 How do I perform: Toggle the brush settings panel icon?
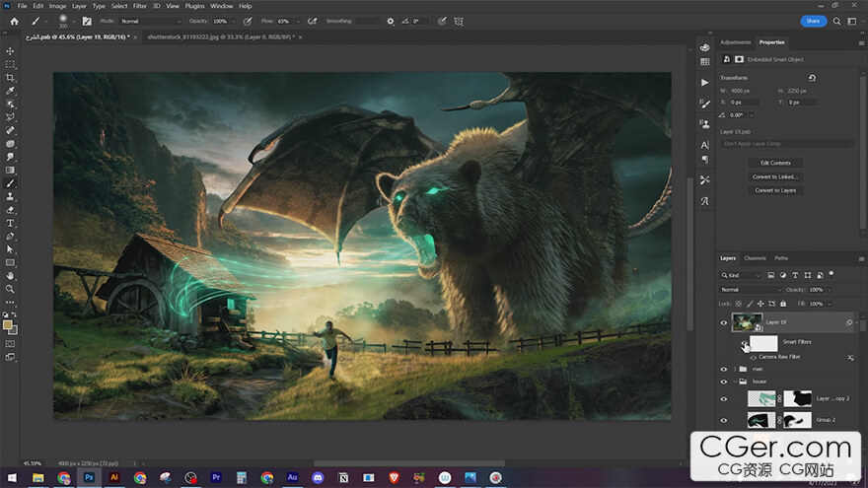[87, 21]
